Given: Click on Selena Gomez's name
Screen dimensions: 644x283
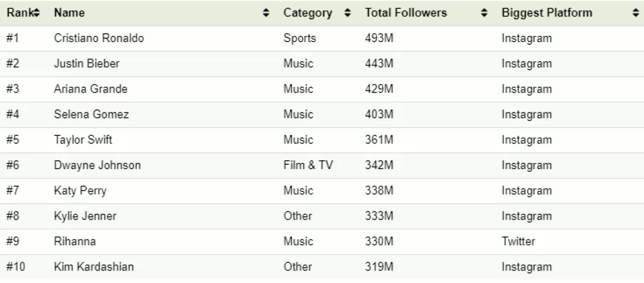Looking at the screenshot, I should point(91,114).
